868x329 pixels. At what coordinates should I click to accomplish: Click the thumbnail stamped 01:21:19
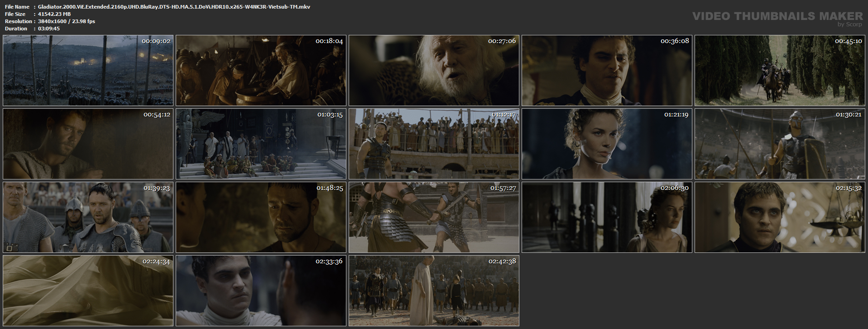point(607,144)
